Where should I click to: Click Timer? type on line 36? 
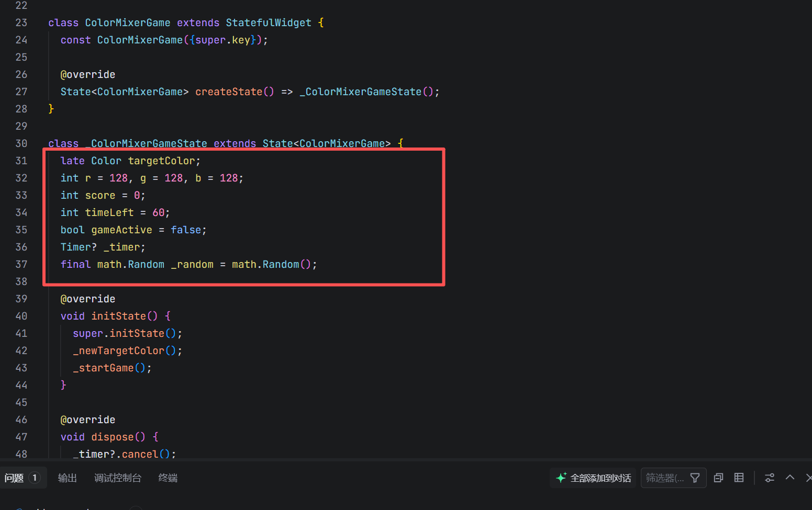(x=79, y=247)
